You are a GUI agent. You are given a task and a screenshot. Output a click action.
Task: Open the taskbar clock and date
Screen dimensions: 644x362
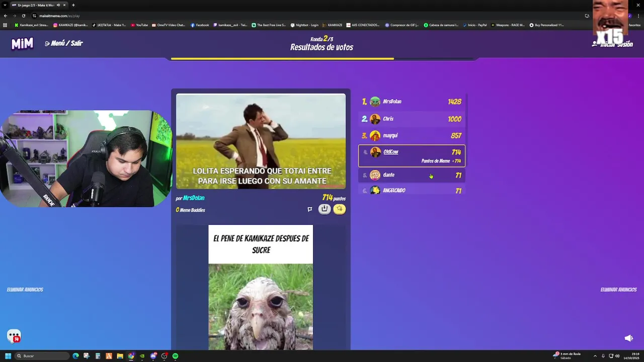click(x=632, y=356)
